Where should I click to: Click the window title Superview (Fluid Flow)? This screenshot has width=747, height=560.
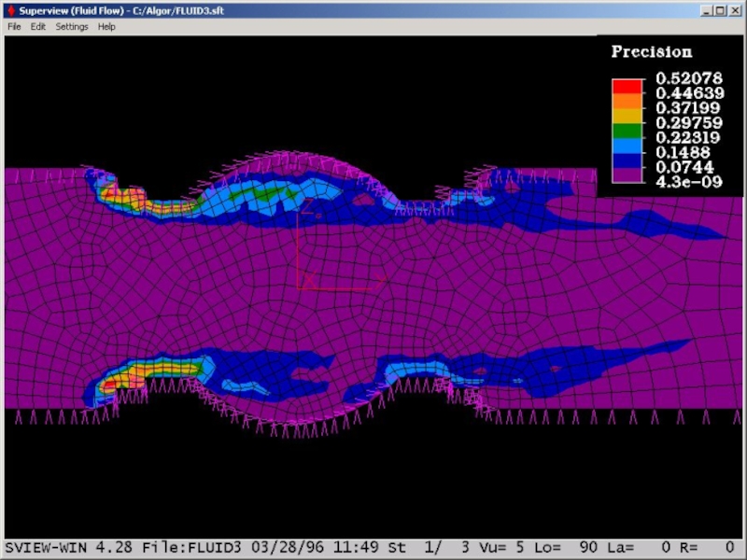click(72, 10)
